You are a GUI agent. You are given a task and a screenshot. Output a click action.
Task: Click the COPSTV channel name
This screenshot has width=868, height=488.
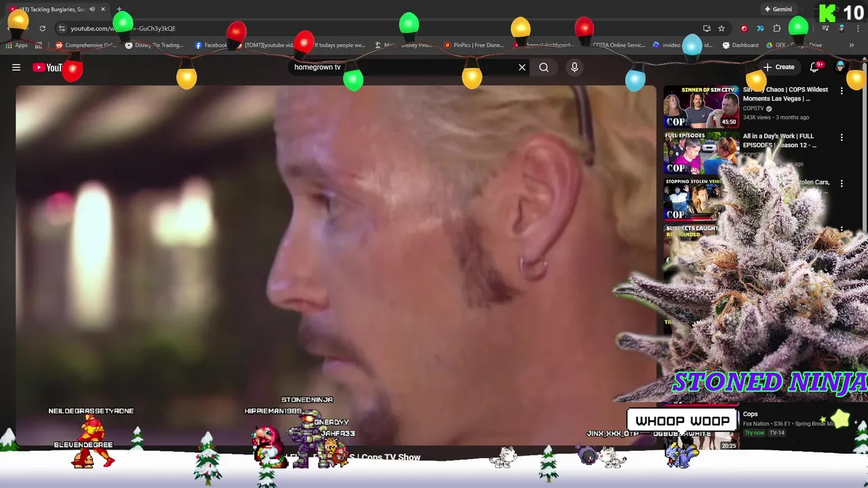click(753, 108)
